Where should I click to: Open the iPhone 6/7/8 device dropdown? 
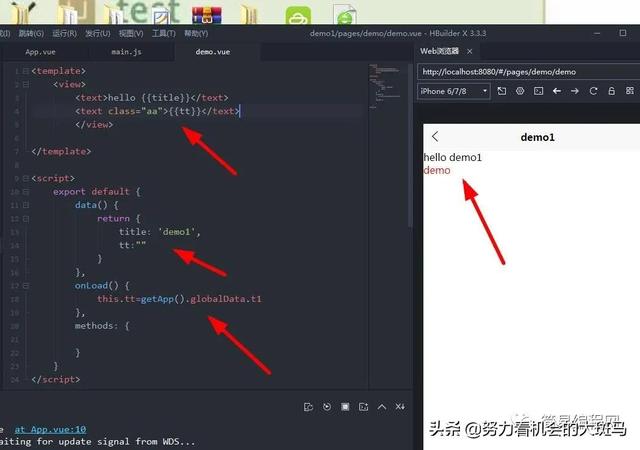click(453, 91)
